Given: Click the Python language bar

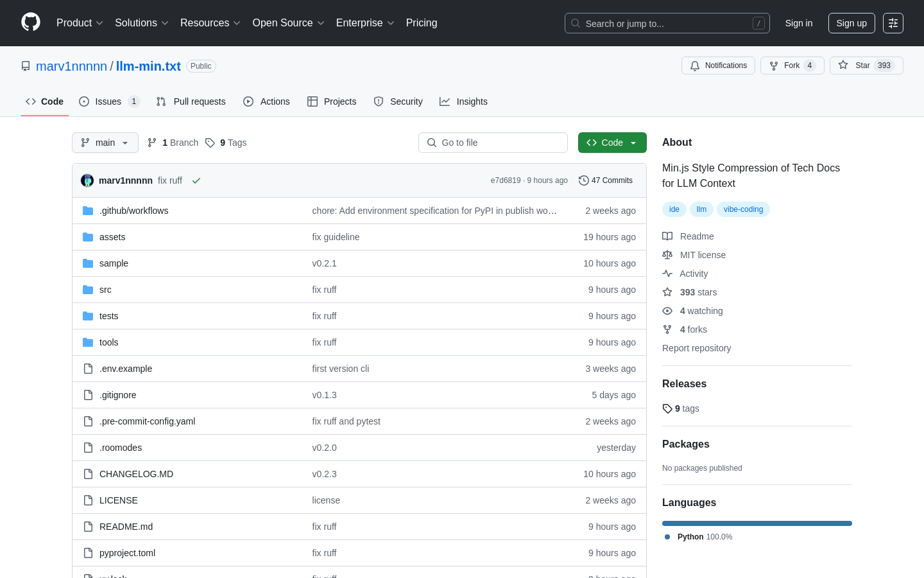Looking at the screenshot, I should tap(757, 523).
